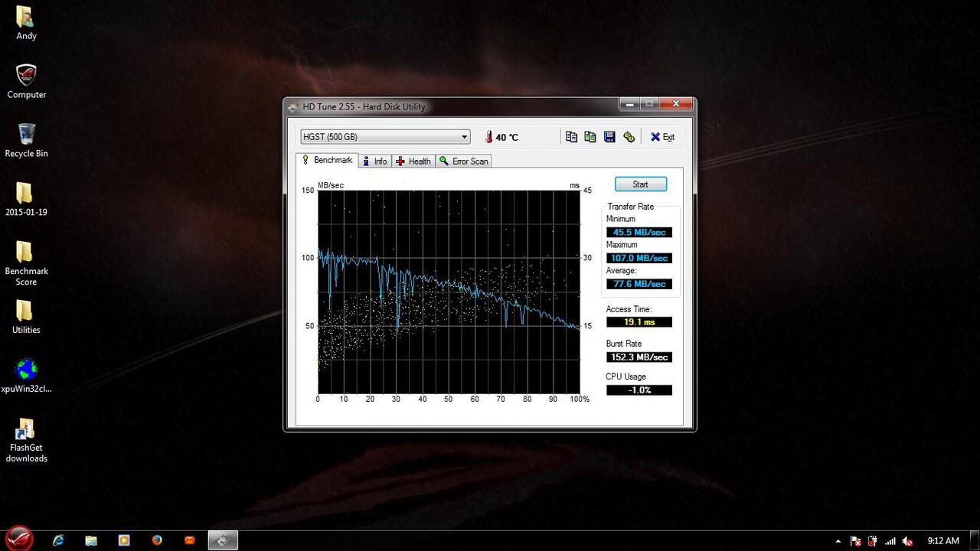The height and width of the screenshot is (551, 980).
Task: Open HD Tune options wrench icon
Action: [629, 137]
